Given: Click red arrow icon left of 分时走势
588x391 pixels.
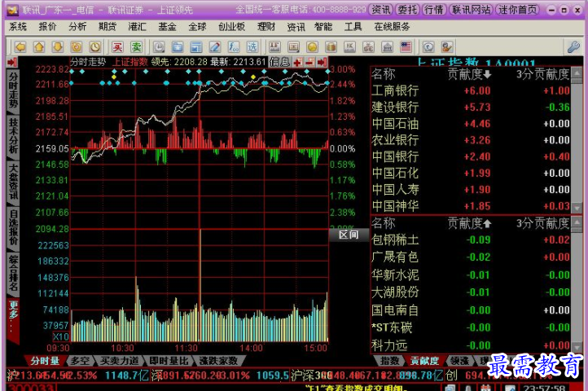Looking at the screenshot, I should click(12, 62).
